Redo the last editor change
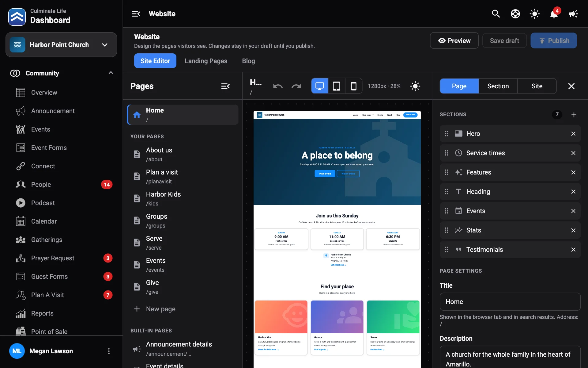The image size is (588, 368). [296, 86]
